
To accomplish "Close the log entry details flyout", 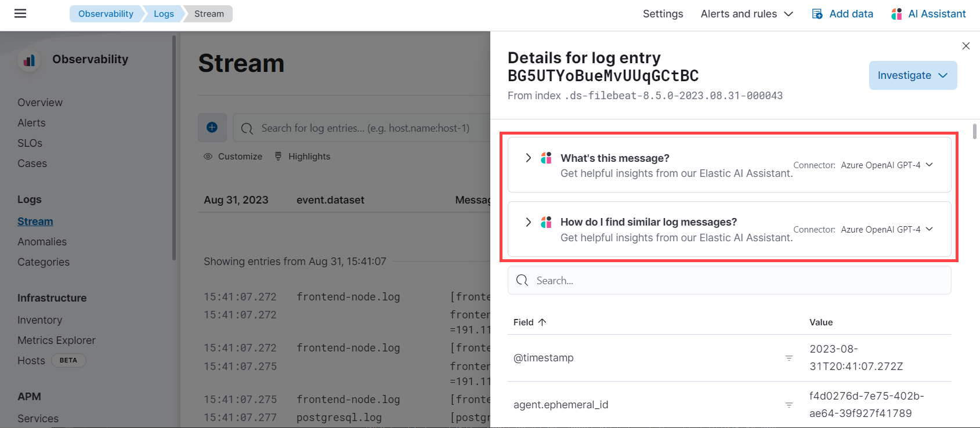I will tap(966, 46).
